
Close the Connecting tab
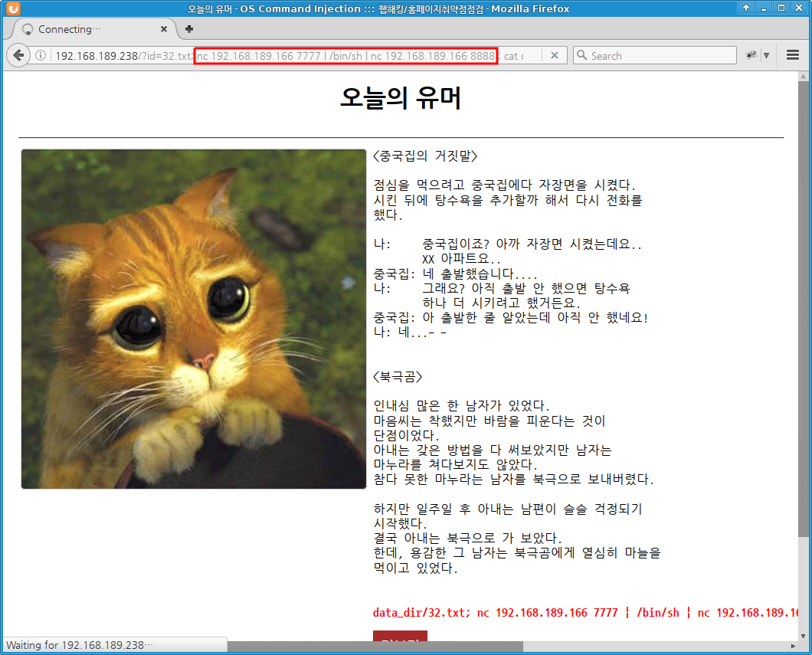[x=164, y=29]
